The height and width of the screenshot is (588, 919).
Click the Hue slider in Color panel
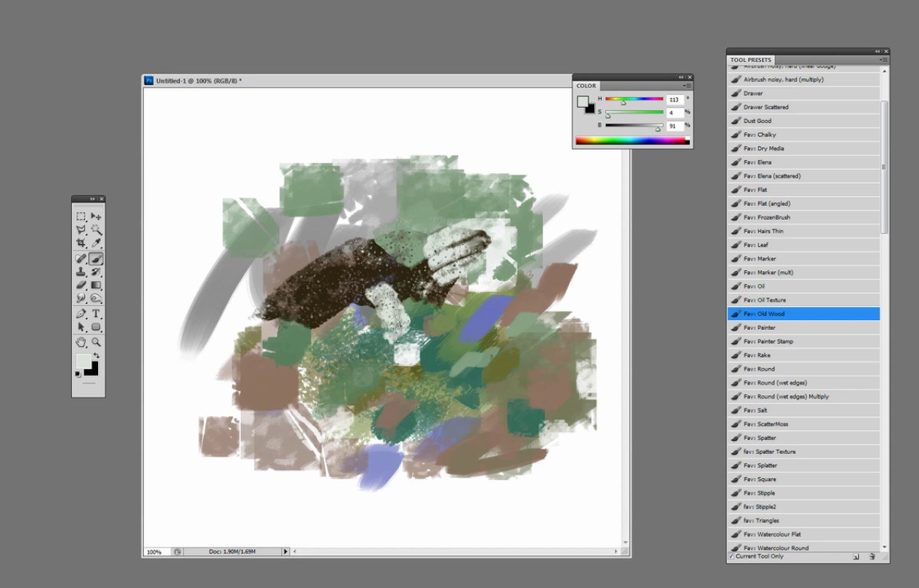point(634,99)
